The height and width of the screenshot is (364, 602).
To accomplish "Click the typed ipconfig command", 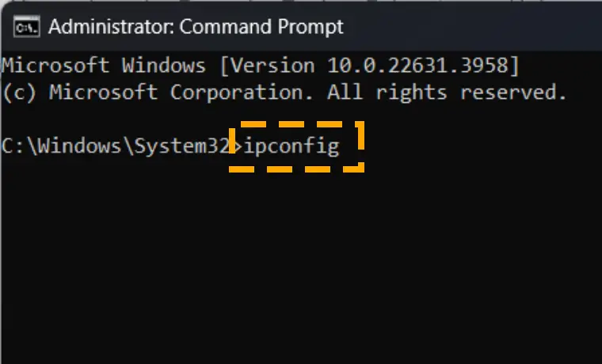I will pyautogui.click(x=291, y=146).
